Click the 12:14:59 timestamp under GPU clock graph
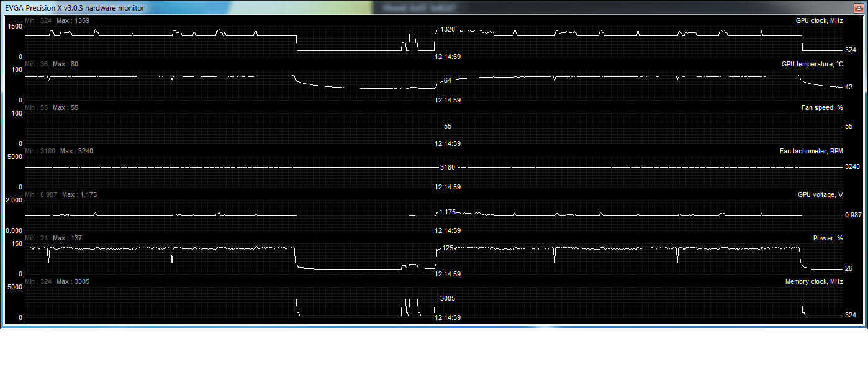This screenshot has height=382, width=868. pos(447,57)
